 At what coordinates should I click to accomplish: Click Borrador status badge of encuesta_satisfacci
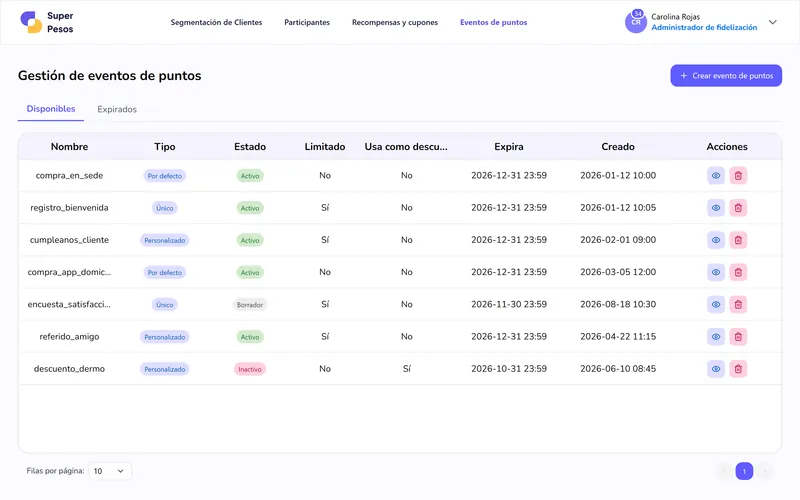click(250, 305)
